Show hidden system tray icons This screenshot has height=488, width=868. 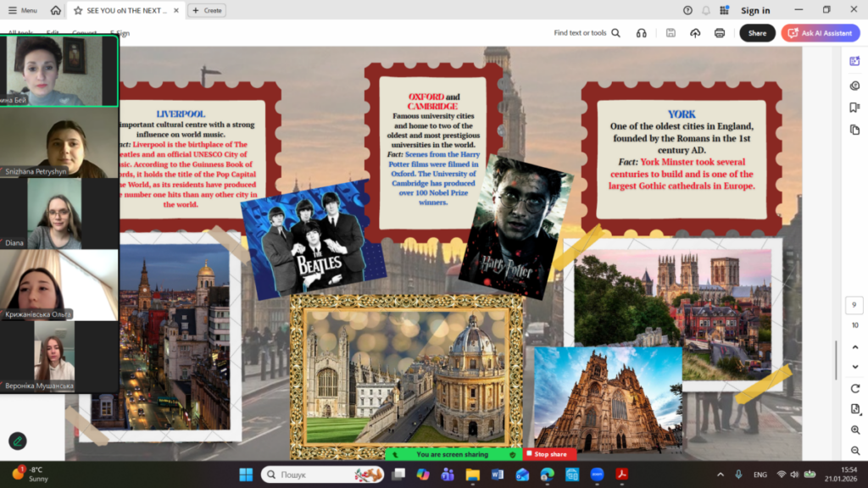click(721, 474)
